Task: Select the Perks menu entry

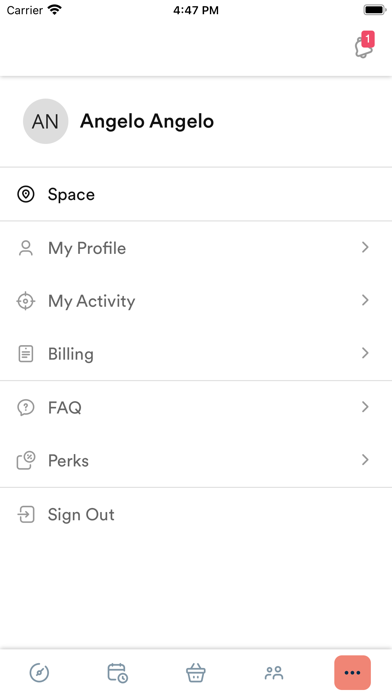Action: [x=196, y=460]
